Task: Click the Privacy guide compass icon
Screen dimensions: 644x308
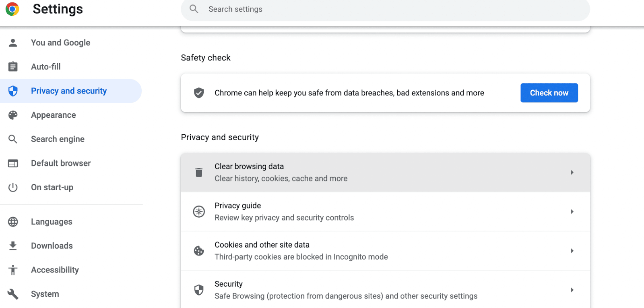Action: 198,211
